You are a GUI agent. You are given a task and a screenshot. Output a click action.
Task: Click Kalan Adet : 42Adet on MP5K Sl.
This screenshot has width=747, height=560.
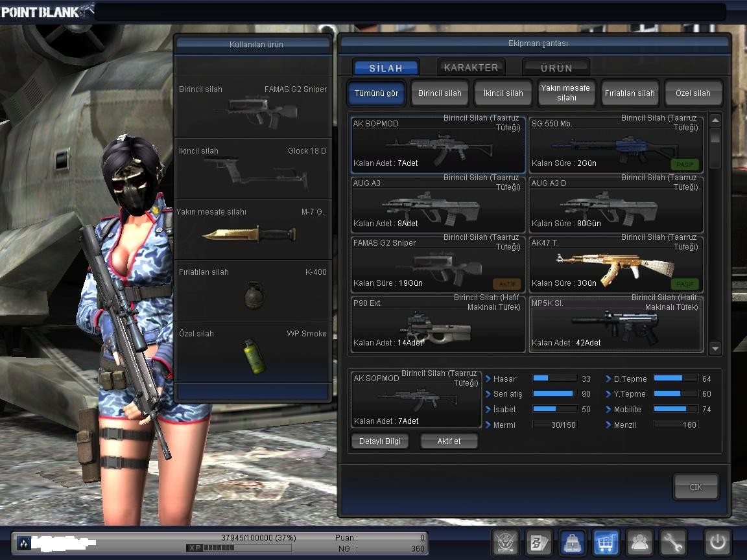tap(566, 342)
